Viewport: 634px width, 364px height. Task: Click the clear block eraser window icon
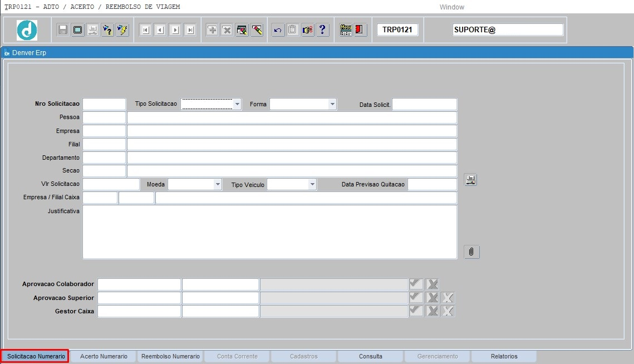pos(242,30)
